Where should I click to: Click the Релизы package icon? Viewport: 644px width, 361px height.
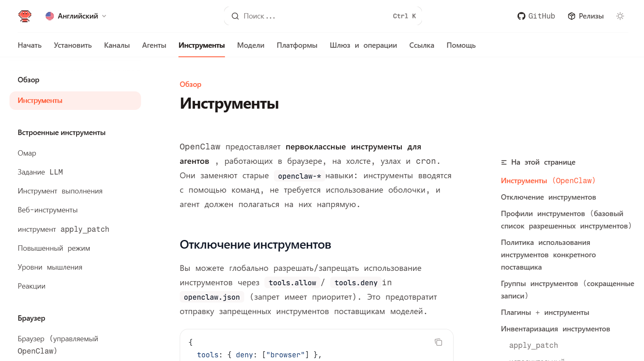point(571,16)
